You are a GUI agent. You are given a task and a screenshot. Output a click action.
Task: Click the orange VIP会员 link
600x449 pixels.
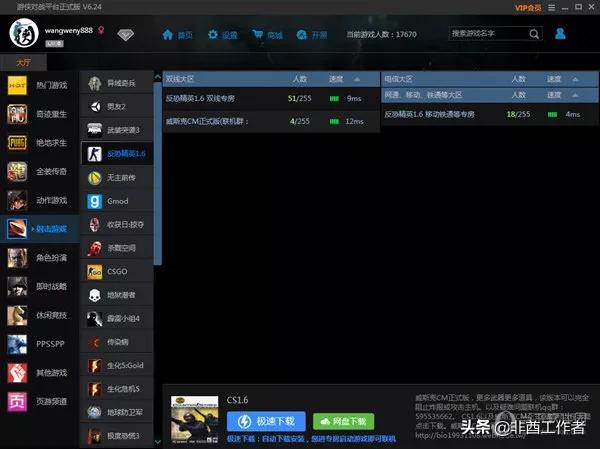coord(528,8)
